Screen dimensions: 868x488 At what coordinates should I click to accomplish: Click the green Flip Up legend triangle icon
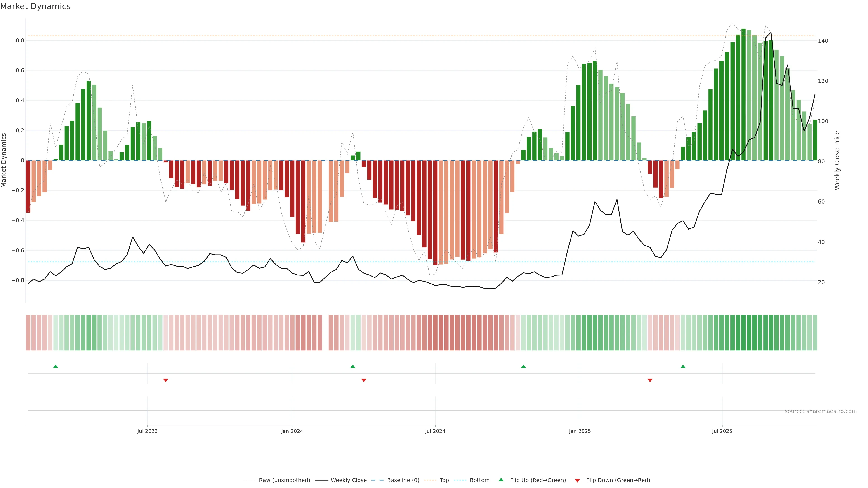point(501,480)
